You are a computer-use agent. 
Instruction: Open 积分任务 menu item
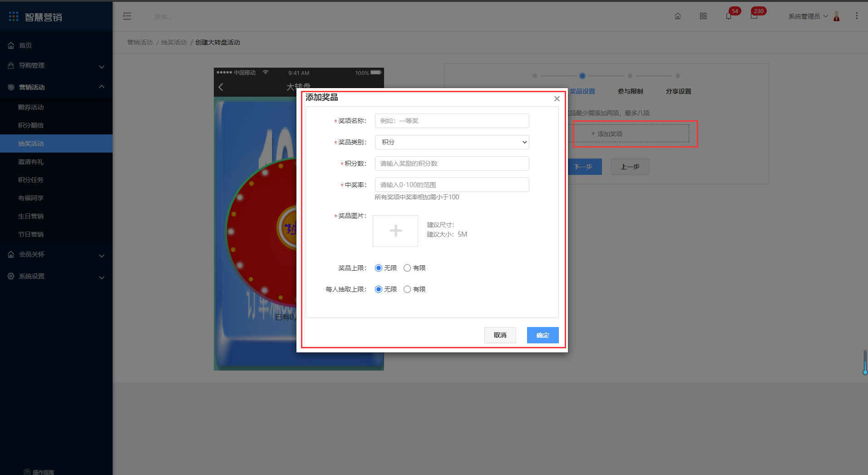coord(56,180)
